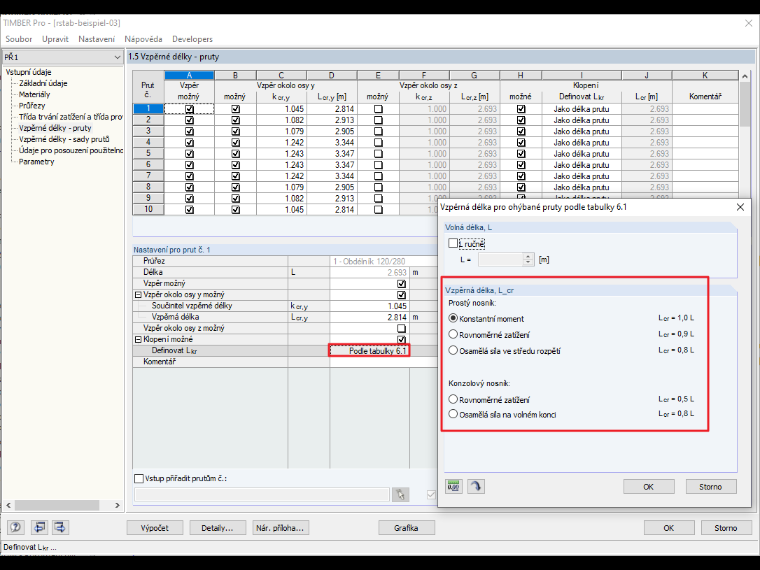Close the TIMBER Pro window with X

click(x=748, y=23)
